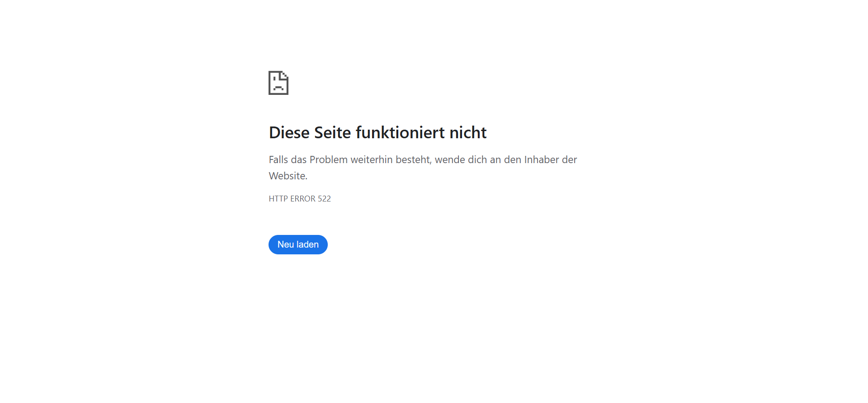
Task: Click the word weiterhin in the description
Action: [372, 159]
